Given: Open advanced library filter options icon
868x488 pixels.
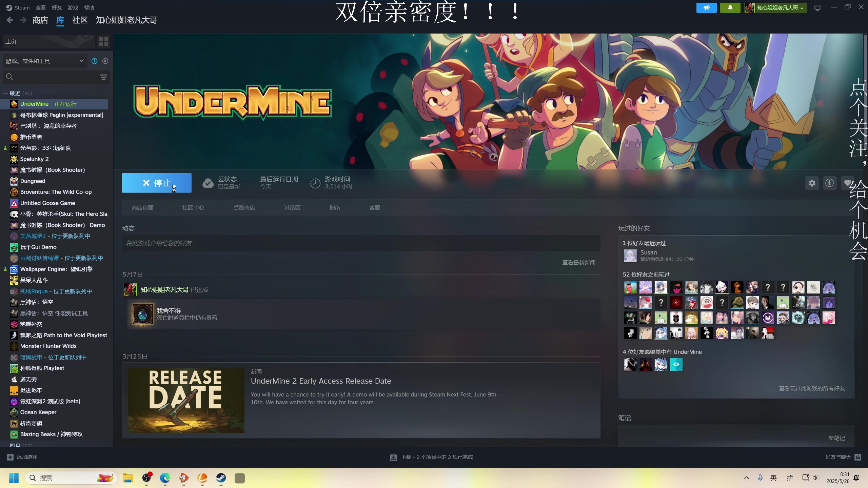Looking at the screenshot, I should (x=103, y=77).
